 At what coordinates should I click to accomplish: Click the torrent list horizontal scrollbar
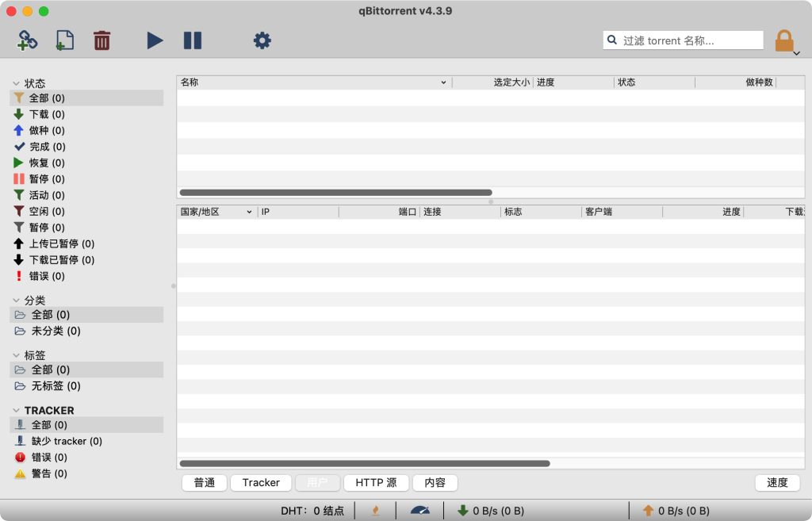coord(335,192)
